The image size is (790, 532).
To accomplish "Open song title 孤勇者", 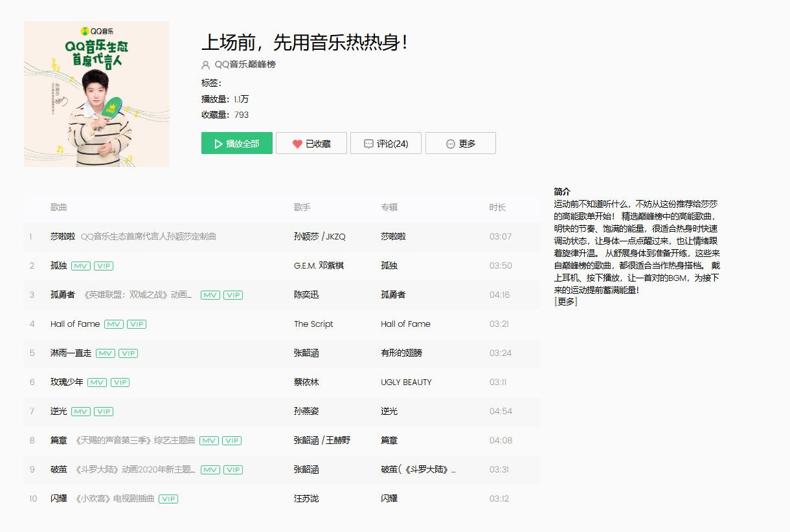I will tap(63, 295).
